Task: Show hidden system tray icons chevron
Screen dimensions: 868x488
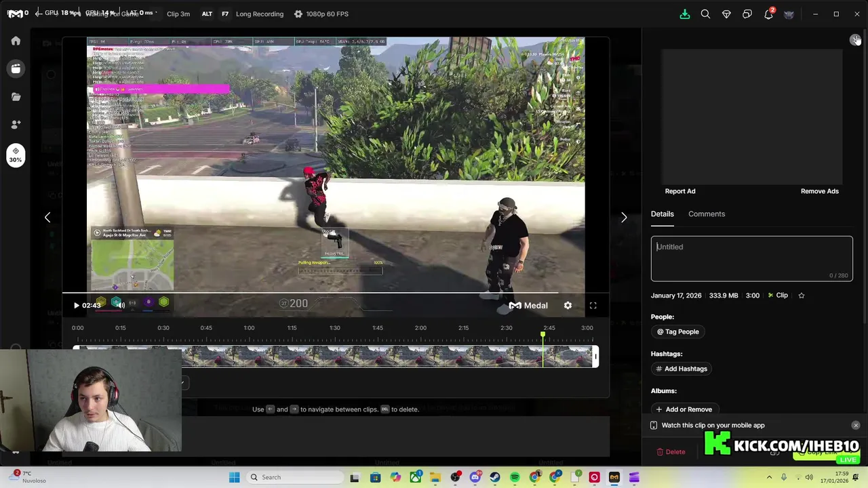Action: tap(769, 477)
